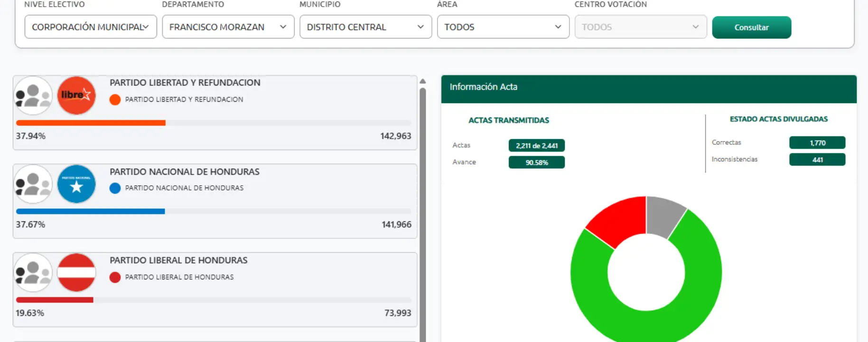Click the red 19.63% progress bar
This screenshot has height=342, width=868.
55,300
